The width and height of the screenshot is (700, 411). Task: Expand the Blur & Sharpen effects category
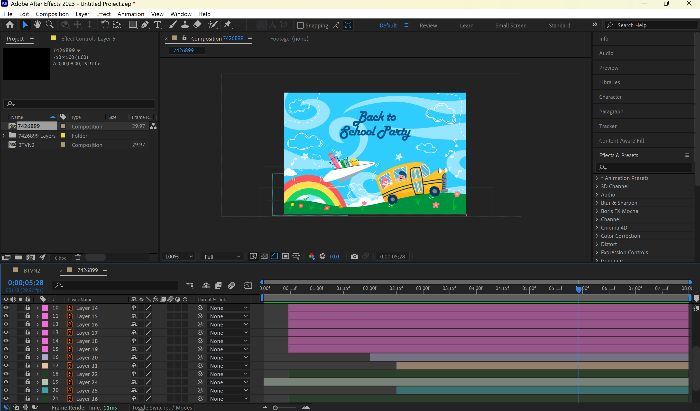pyautogui.click(x=597, y=203)
